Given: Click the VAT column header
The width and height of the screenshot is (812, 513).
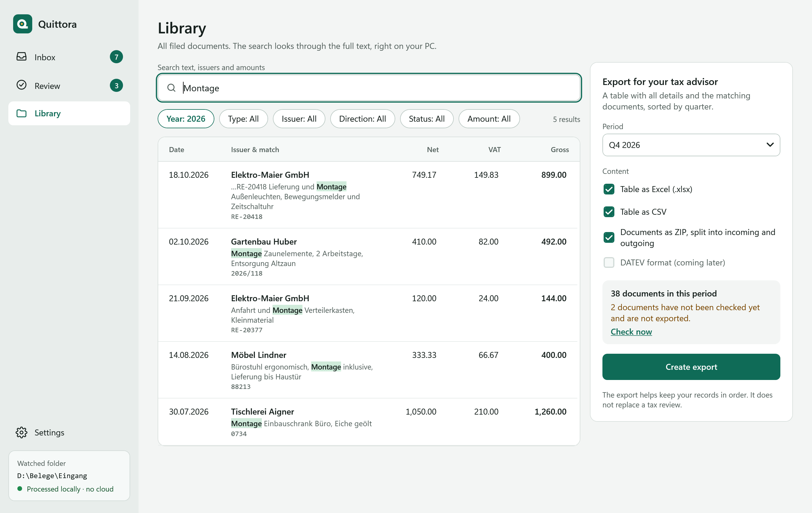Looking at the screenshot, I should [x=494, y=149].
